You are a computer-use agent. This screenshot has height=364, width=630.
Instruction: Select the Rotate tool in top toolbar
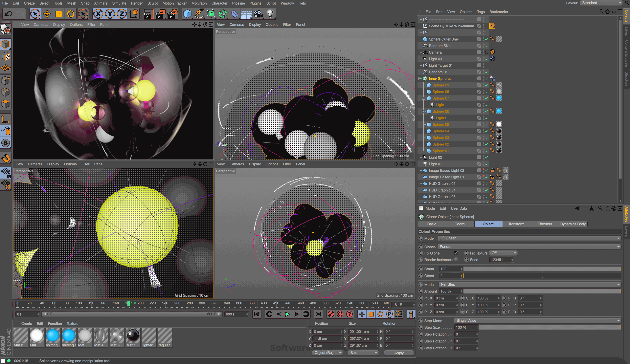click(70, 14)
